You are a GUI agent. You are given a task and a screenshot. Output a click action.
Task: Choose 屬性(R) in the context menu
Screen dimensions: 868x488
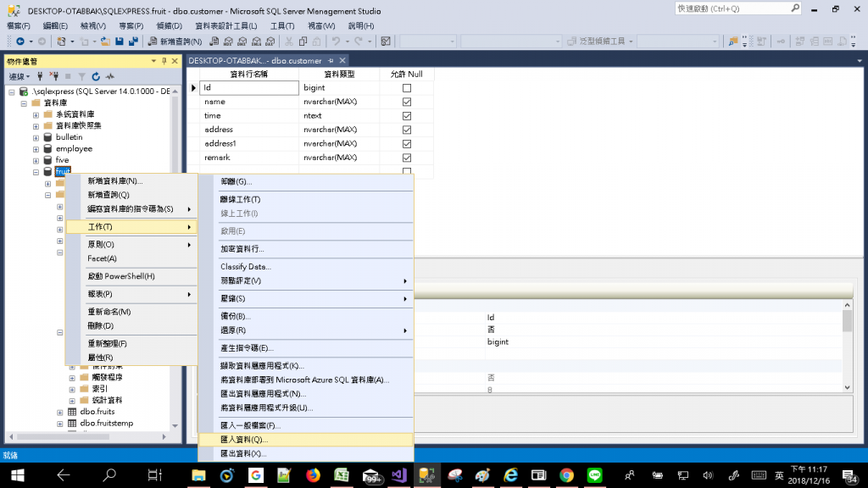(131, 358)
